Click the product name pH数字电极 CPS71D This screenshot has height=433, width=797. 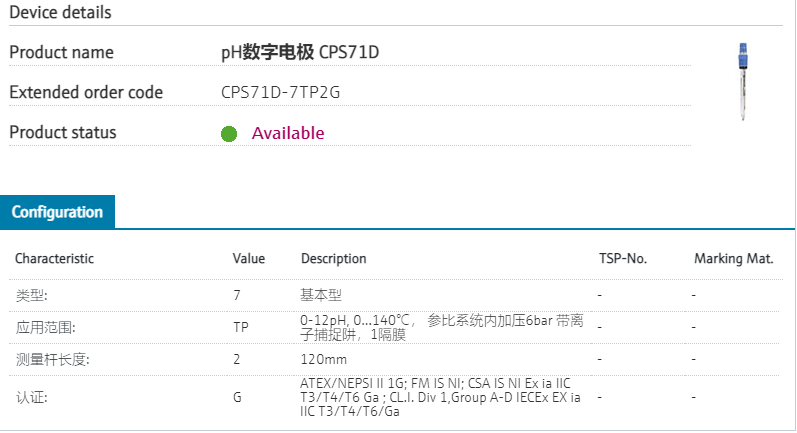point(300,52)
